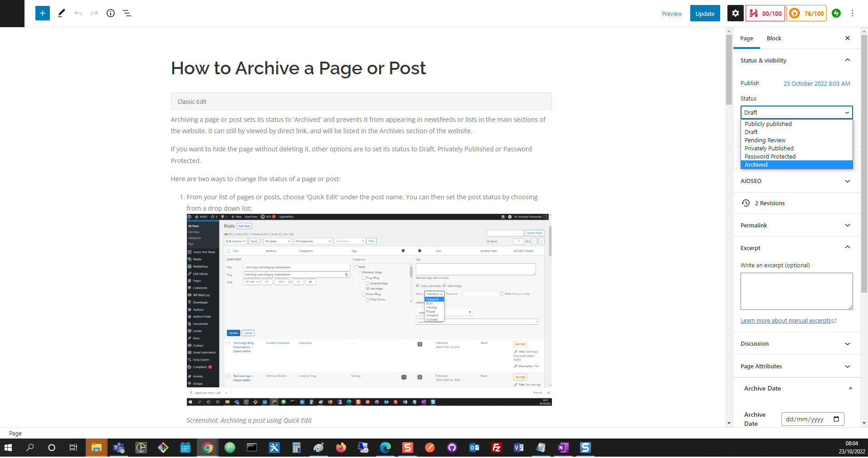
Task: Click the blue block inserter plus button
Action: click(42, 13)
